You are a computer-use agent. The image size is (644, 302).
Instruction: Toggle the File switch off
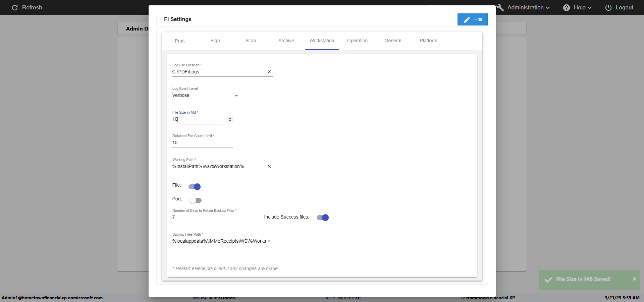[195, 187]
